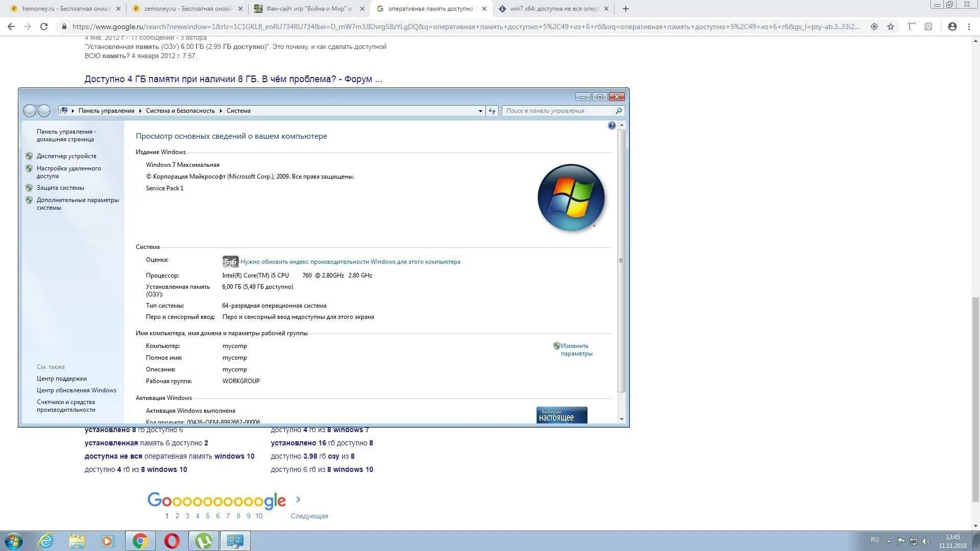Click volume speaker icon in tray
The image size is (980, 551).
coord(926,541)
